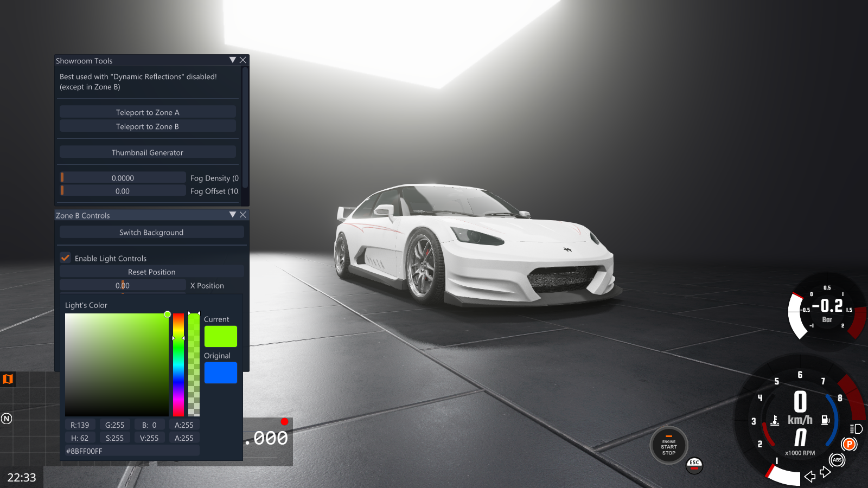Collapse the Zone B Controls window
This screenshot has width=868, height=488.
pyautogui.click(x=233, y=215)
